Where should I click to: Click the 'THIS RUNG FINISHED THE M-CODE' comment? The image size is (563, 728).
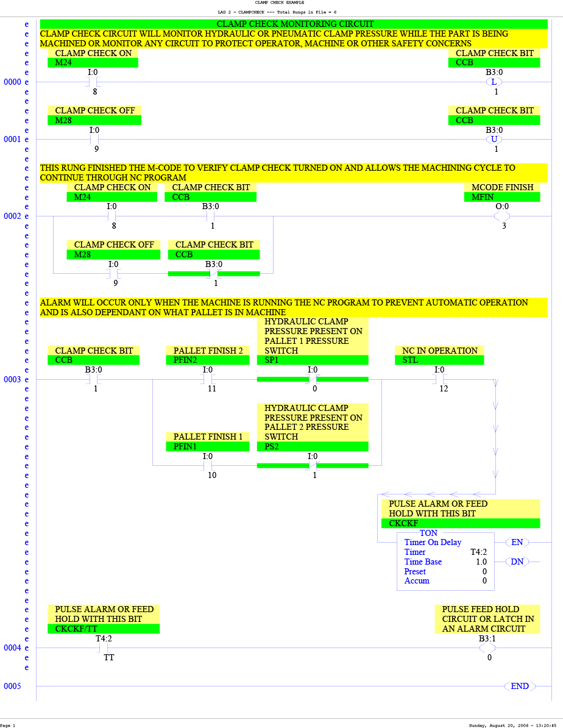294,173
